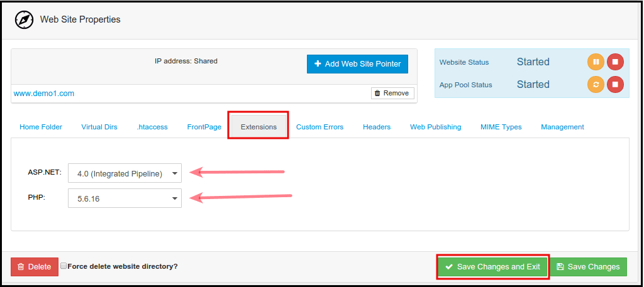
Task: Open the ASP.NET version dropdown
Action: [x=125, y=174]
